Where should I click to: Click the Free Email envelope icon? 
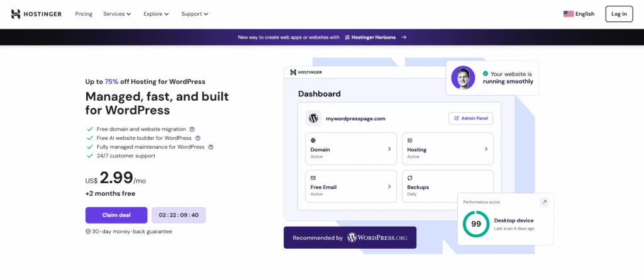coord(313,178)
